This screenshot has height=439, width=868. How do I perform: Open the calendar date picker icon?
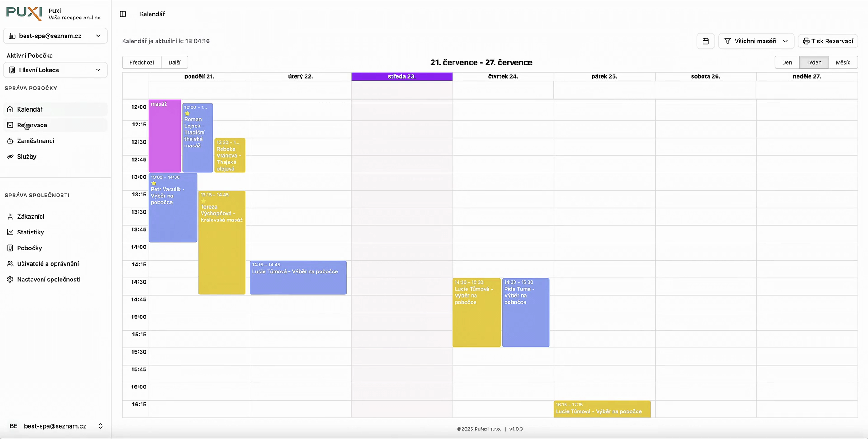pos(705,41)
